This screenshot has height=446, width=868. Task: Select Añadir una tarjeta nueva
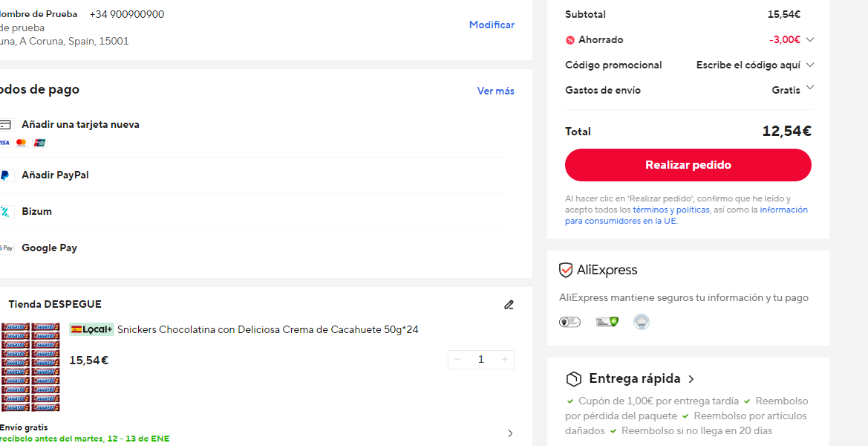point(80,125)
